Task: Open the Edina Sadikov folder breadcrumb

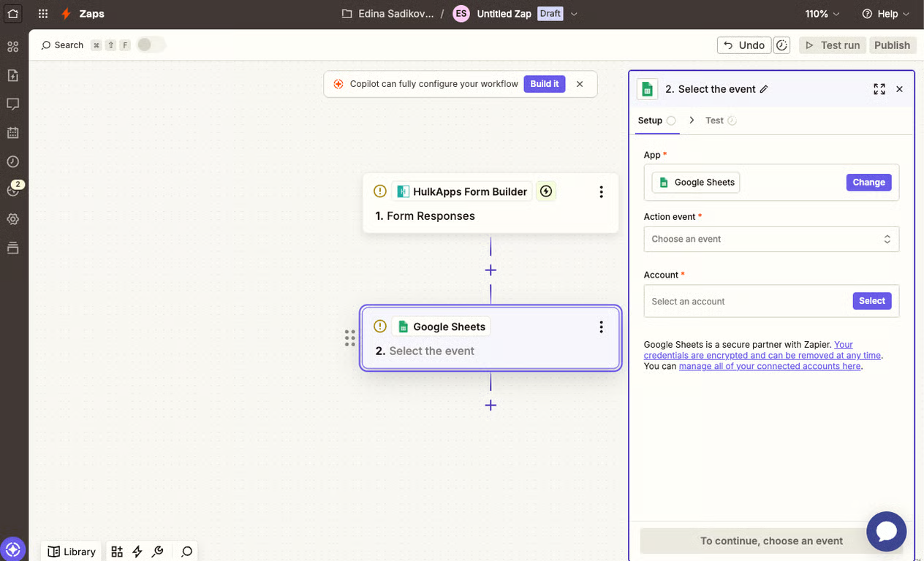Action: (x=388, y=14)
